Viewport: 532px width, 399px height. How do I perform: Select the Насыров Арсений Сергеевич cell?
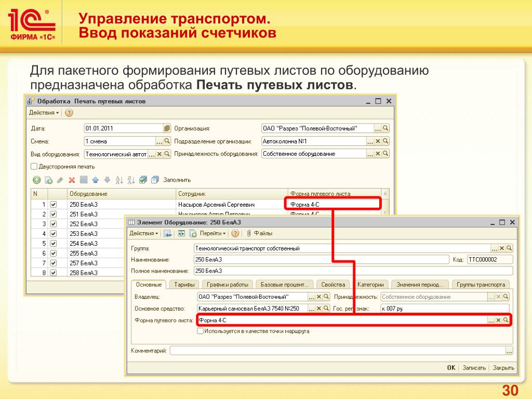tap(232, 205)
